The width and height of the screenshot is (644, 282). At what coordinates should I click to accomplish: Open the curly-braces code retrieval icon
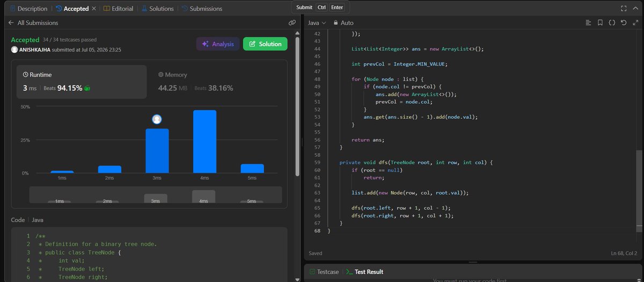[612, 23]
